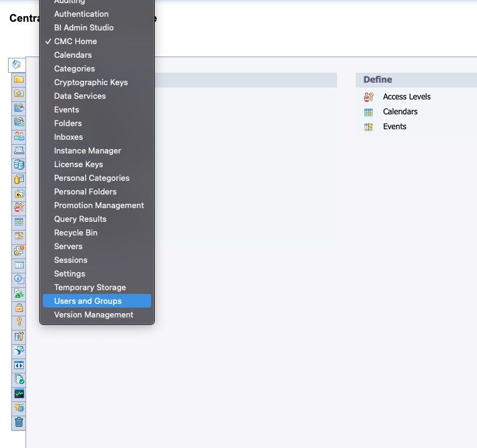This screenshot has width=477, height=448.
Task: Choose Authentication in the navigation dropdown
Action: coord(81,14)
